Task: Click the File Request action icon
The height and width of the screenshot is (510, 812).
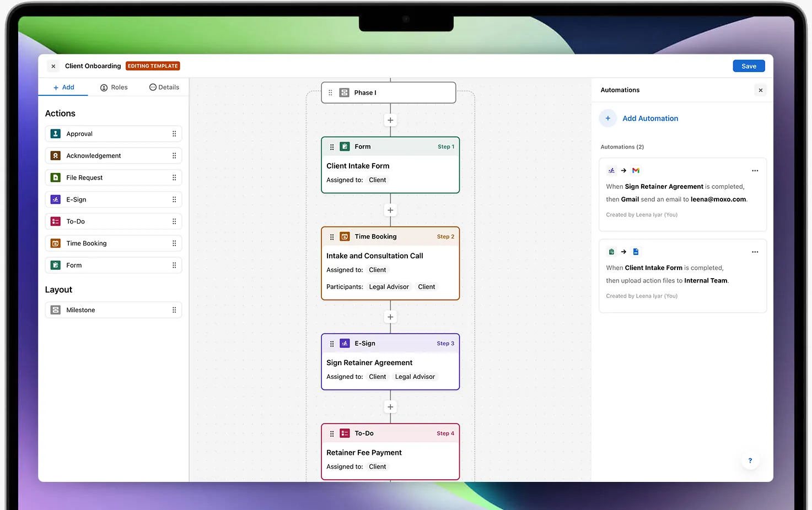Action: click(x=55, y=177)
